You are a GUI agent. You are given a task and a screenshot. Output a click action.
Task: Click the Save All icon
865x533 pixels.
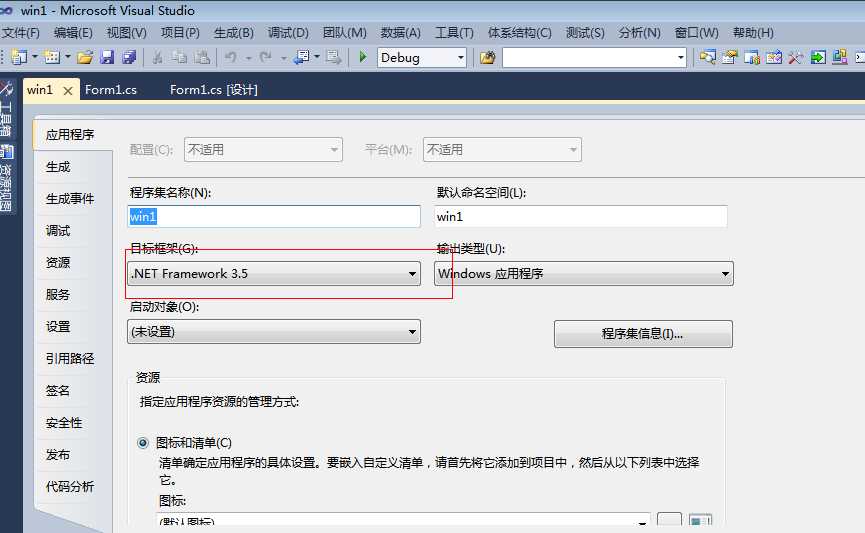tap(129, 57)
